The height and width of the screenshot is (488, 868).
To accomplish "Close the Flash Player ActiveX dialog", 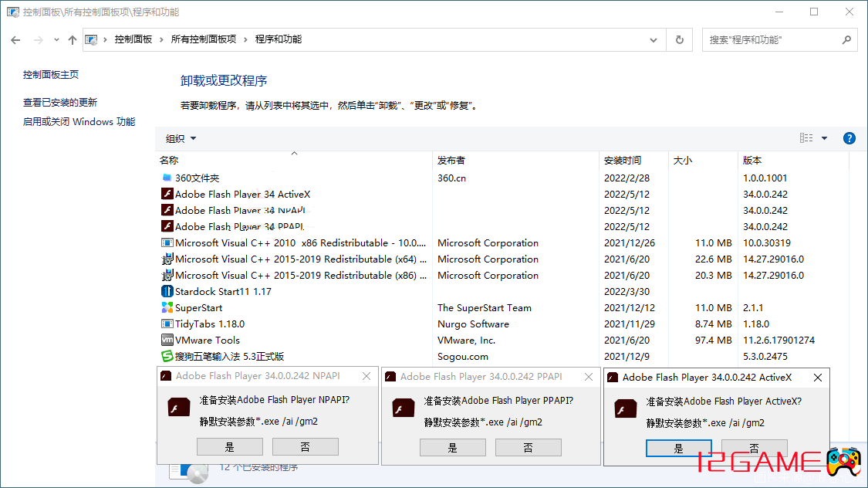I will click(x=818, y=378).
